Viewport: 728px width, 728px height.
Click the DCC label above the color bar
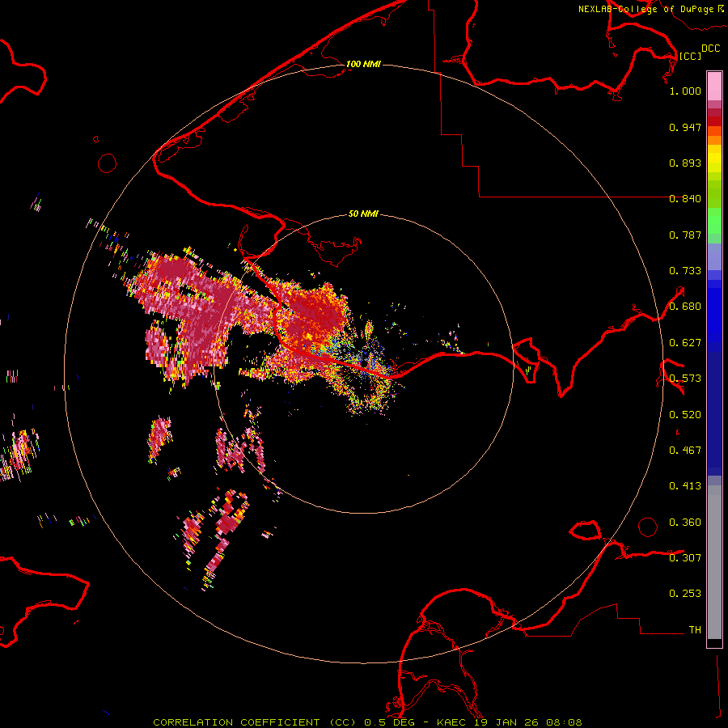point(710,49)
